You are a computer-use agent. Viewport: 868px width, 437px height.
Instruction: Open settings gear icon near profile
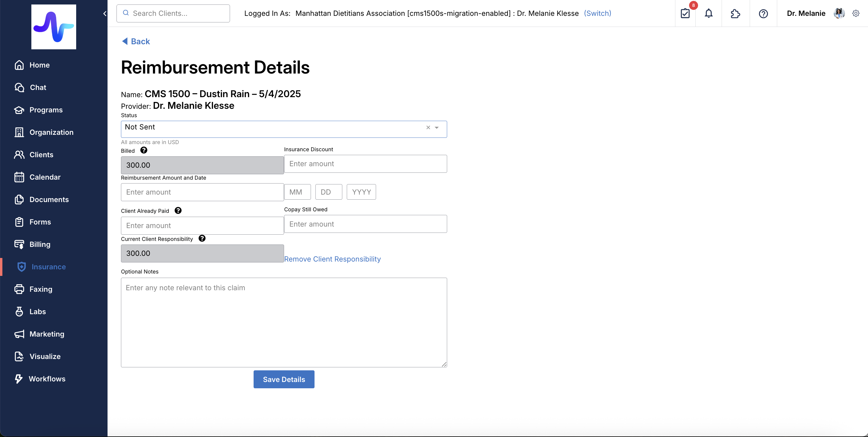click(x=856, y=13)
